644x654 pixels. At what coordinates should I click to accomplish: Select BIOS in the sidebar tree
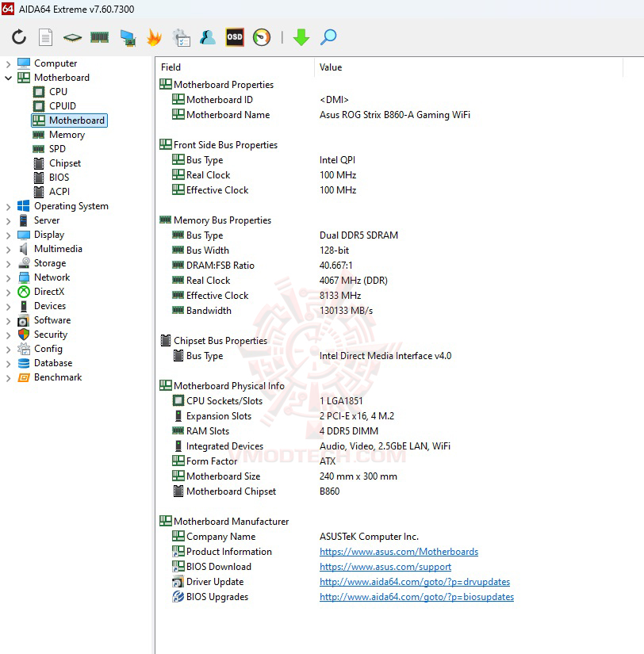(59, 178)
